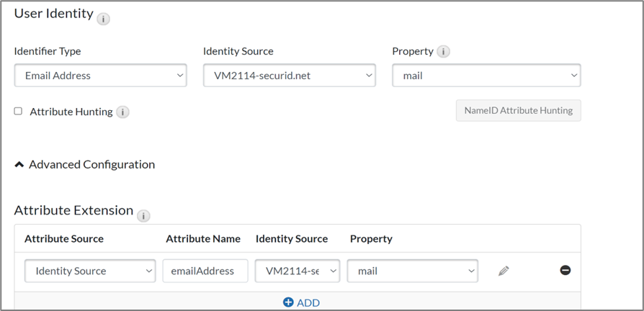Open User Identity Property dropdown showing mail
Viewport: 644px width, 311px height.
point(486,76)
